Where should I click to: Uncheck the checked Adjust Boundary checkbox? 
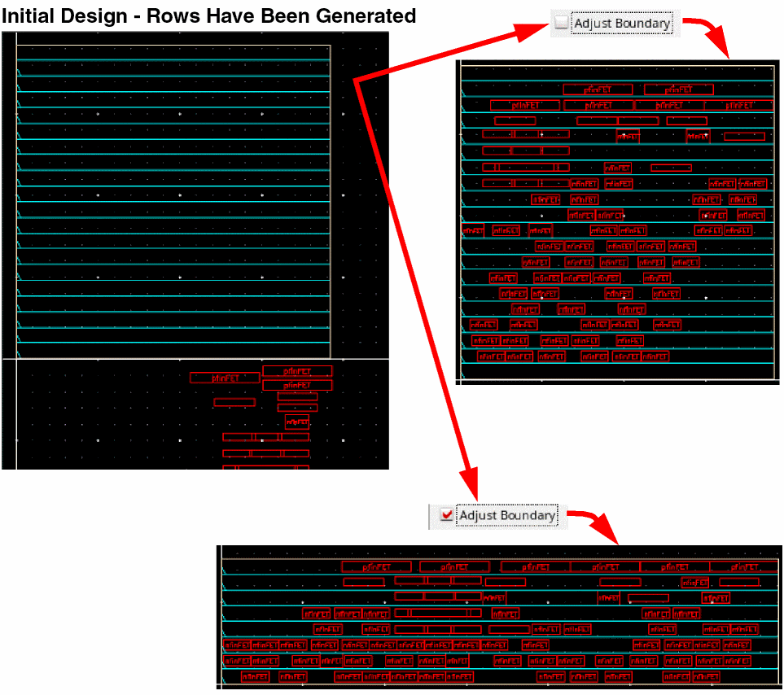(446, 514)
